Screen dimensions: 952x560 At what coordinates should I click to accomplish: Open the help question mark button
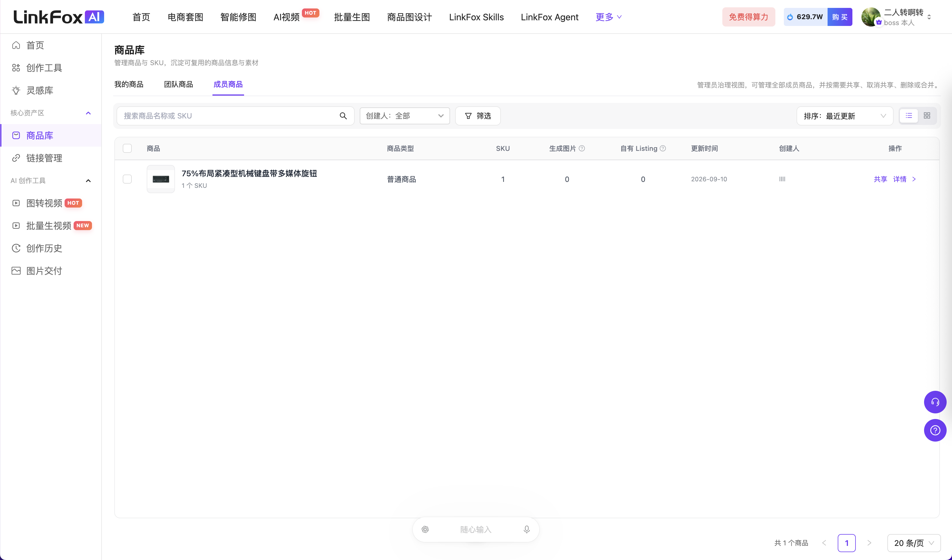(x=935, y=430)
